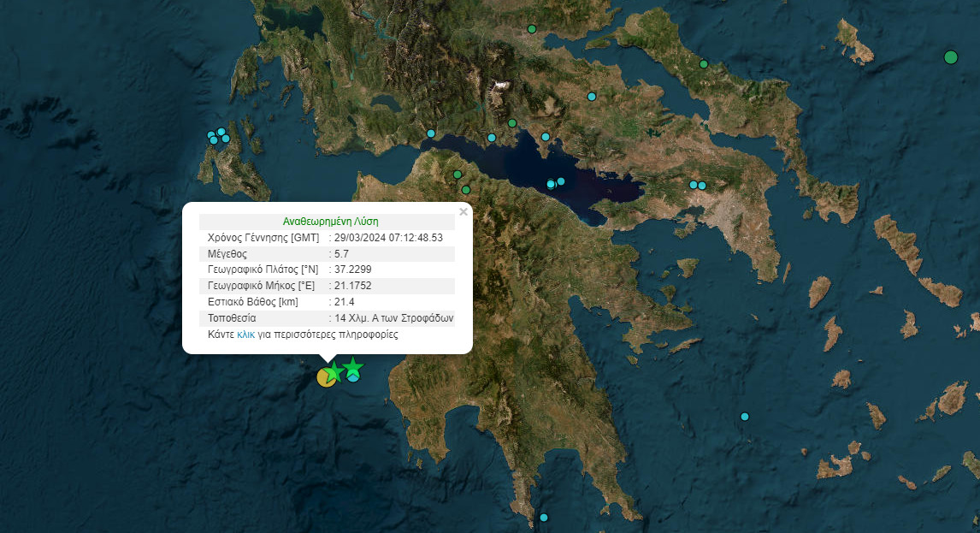Click the cyan marker at the gulf's western entrance
This screenshot has width=980, height=533.
pyautogui.click(x=431, y=133)
